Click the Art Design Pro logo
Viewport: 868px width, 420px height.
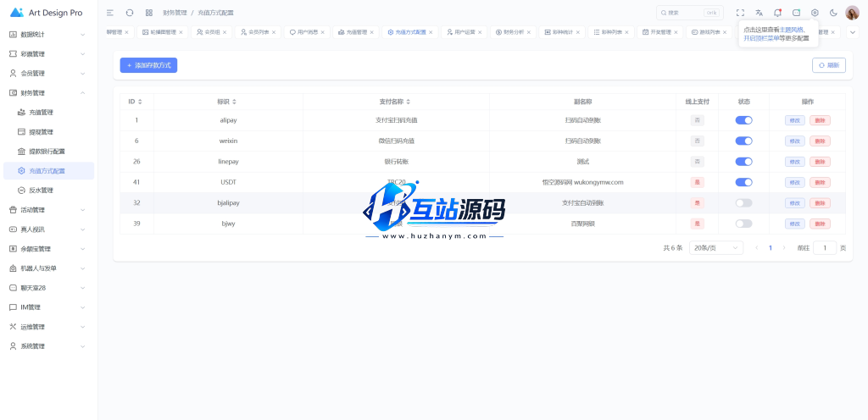tap(47, 13)
